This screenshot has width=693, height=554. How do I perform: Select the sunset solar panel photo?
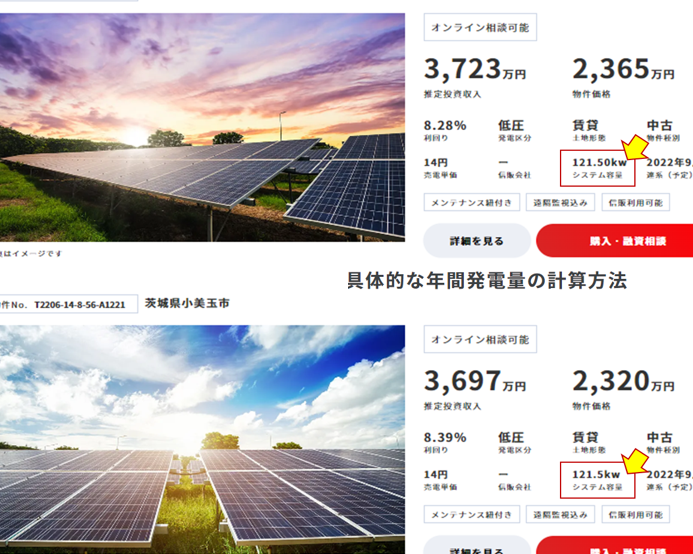[202, 127]
